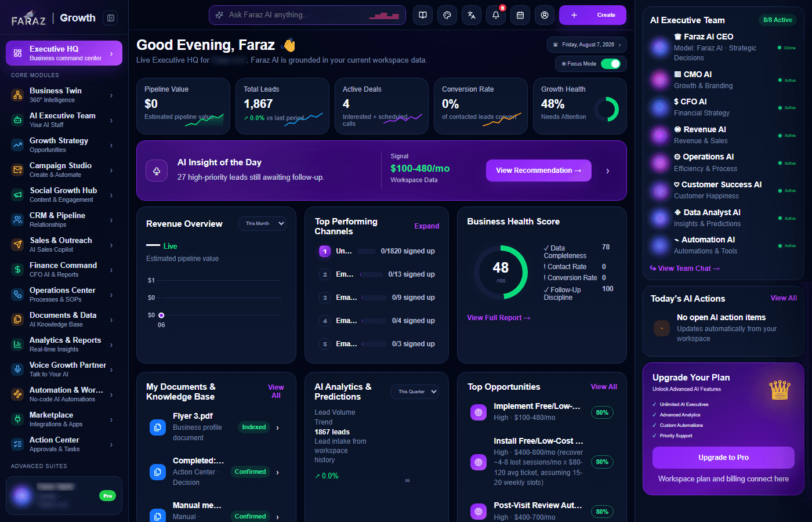Open the calendar icon in the top bar
Screen dimensions: 812x522
(520, 15)
